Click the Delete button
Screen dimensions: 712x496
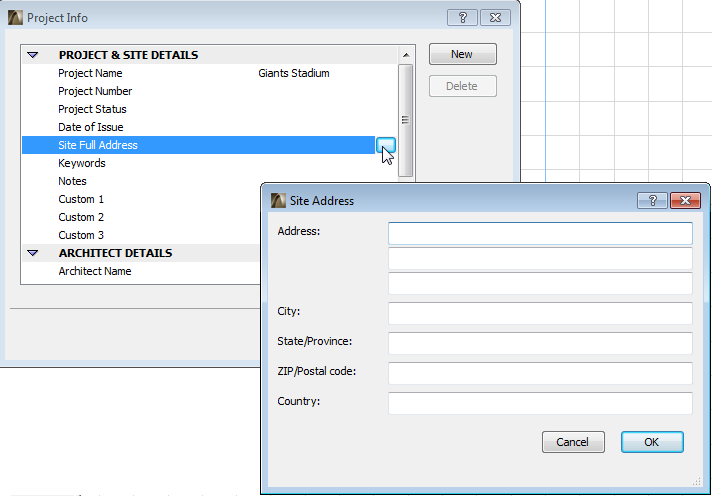(x=463, y=86)
